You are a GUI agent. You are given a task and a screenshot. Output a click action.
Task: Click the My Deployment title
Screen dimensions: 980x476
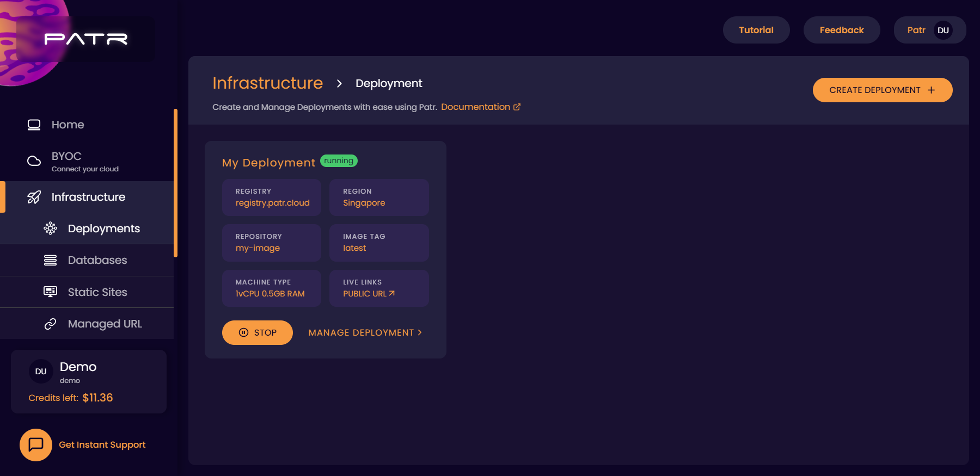(268, 163)
